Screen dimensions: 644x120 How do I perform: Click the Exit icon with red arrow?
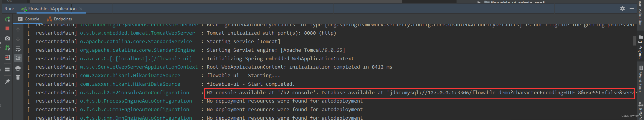(x=7, y=57)
